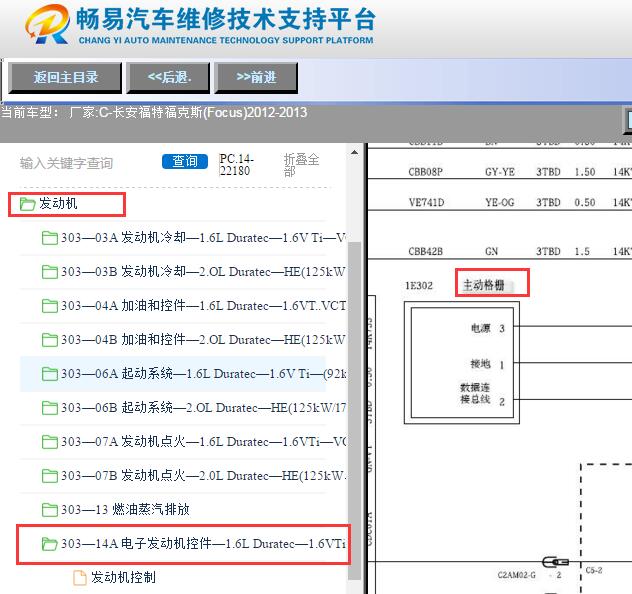Open folder icon for 303—07A 发动机点火
Viewport: 632px width, 594px height.
tap(50, 442)
